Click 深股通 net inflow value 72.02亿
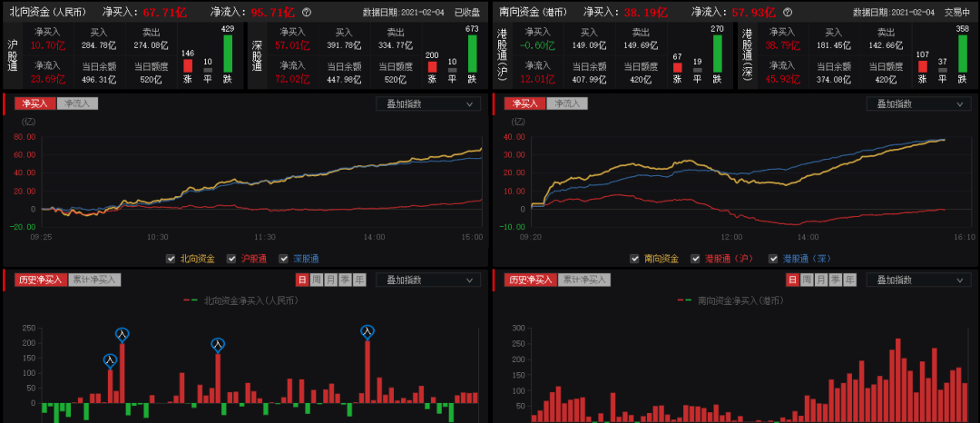The height and width of the screenshot is (423, 980). (292, 79)
